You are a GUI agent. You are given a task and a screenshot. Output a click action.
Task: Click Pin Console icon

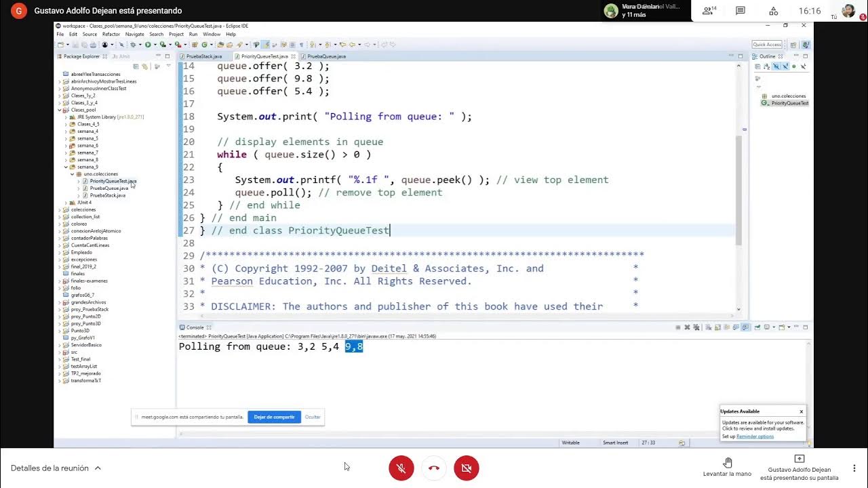click(x=757, y=327)
